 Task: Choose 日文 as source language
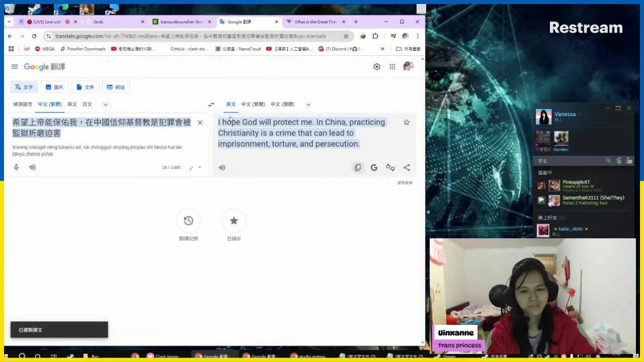pyautogui.click(x=87, y=105)
